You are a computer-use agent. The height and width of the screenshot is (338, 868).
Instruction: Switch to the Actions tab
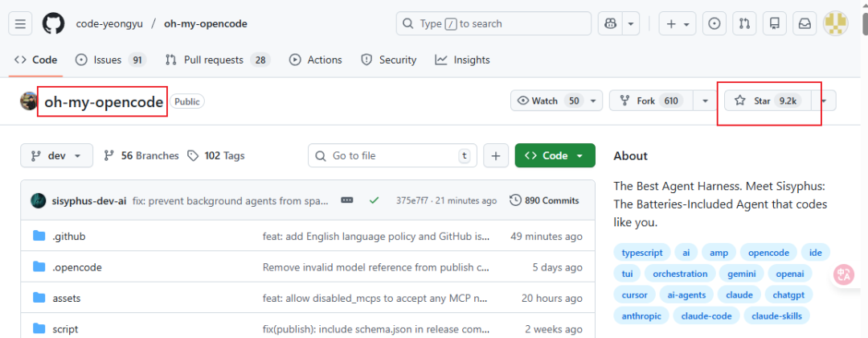click(316, 60)
